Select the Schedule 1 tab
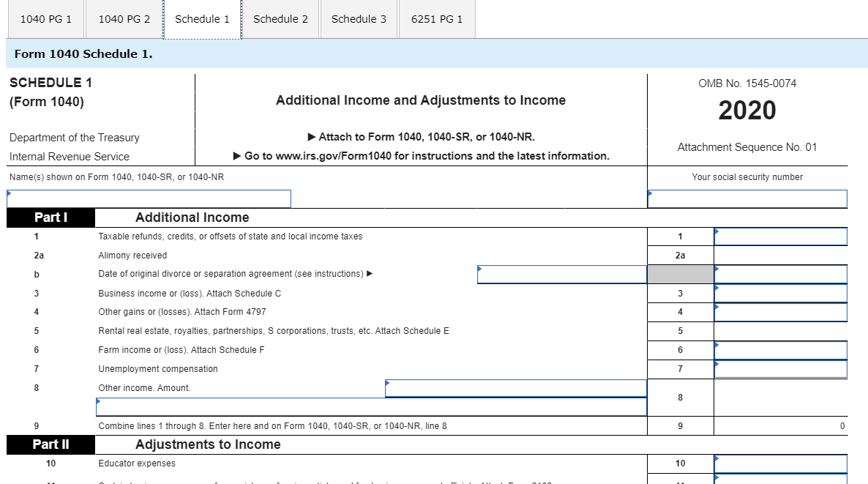The height and width of the screenshot is (484, 868). tap(202, 19)
